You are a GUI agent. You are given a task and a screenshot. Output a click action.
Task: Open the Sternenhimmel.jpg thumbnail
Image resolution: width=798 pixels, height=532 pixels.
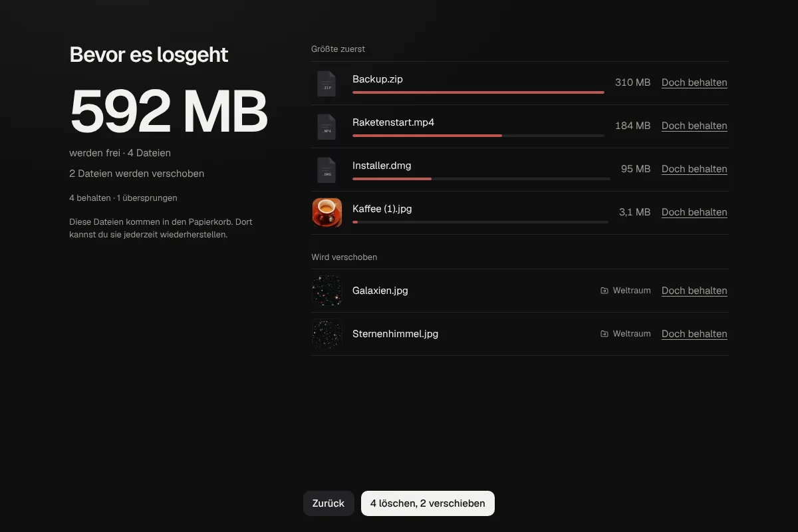[x=327, y=334]
